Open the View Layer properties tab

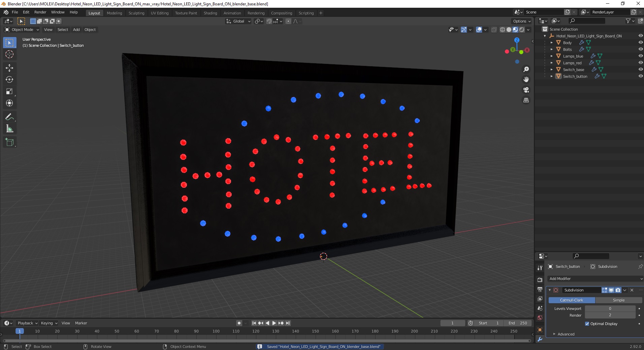point(540,299)
